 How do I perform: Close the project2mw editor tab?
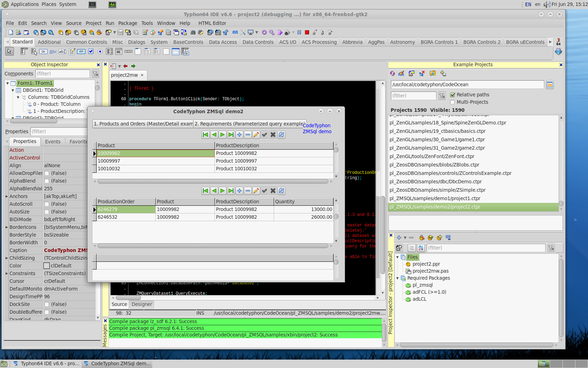tap(142, 75)
